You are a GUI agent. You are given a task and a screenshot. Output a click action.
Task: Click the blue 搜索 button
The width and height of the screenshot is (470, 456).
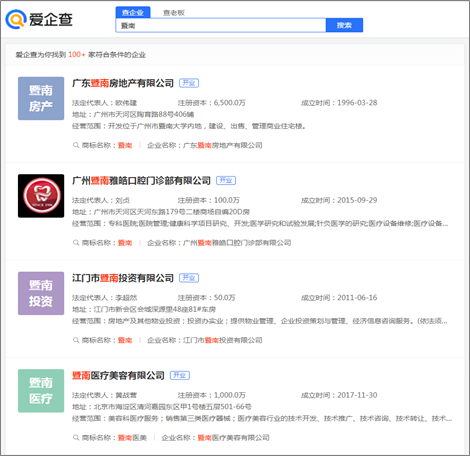coord(344,25)
